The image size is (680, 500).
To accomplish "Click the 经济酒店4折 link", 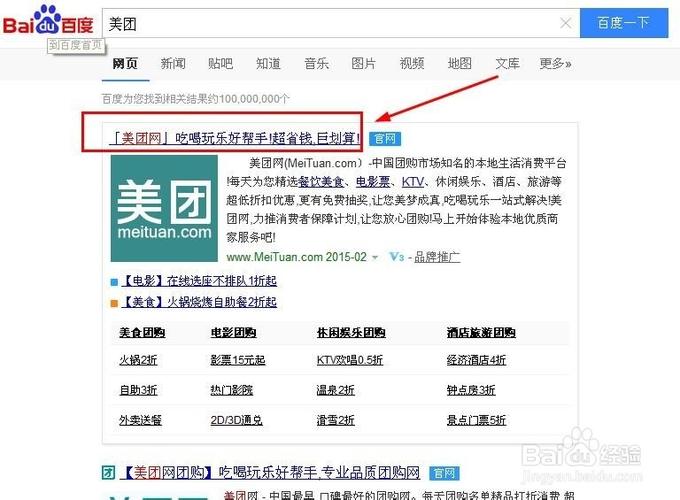I will click(476, 360).
